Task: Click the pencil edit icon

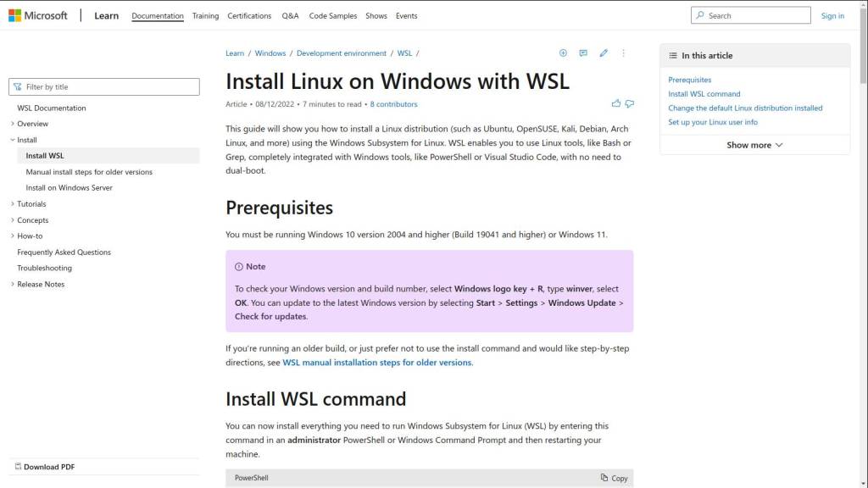Action: point(604,53)
